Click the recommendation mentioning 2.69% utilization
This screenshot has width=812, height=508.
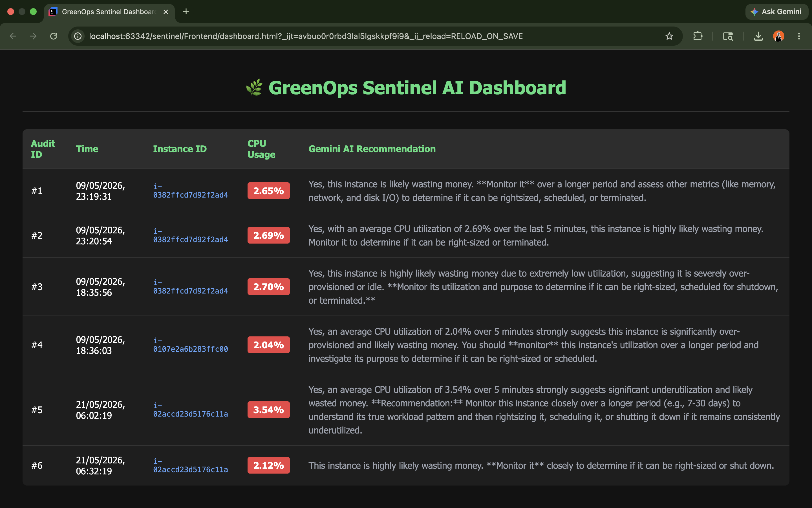point(536,236)
